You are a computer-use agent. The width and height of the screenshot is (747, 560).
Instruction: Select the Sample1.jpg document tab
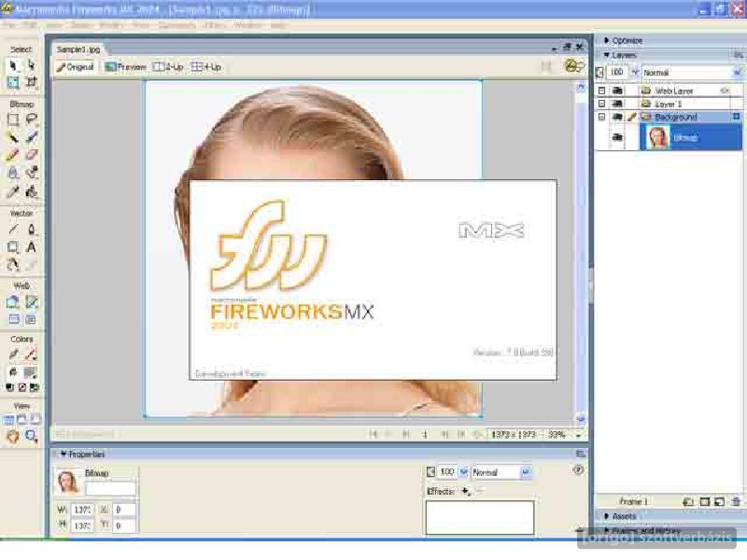tap(78, 49)
